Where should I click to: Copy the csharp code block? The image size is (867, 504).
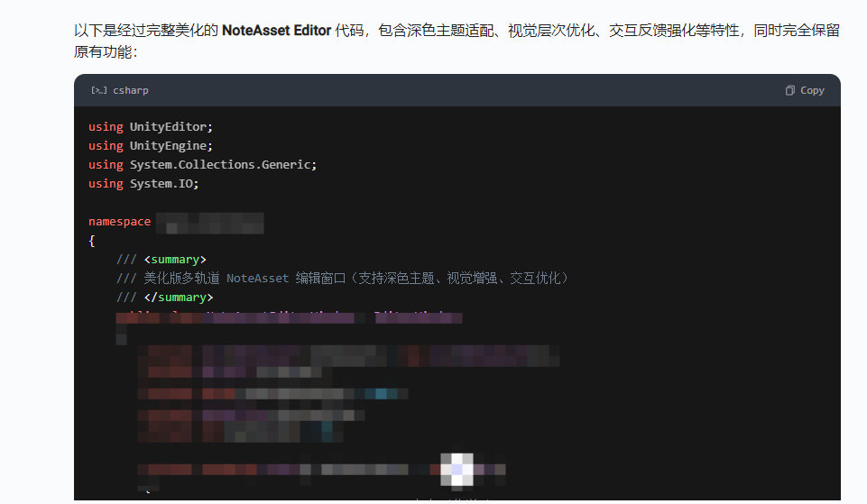pyautogui.click(x=805, y=91)
